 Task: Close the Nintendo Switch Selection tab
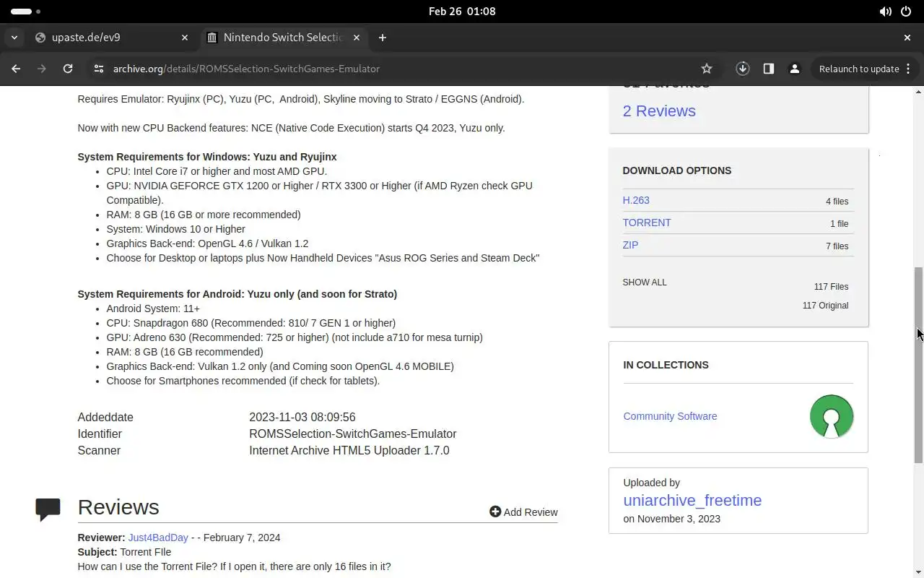[356, 38]
